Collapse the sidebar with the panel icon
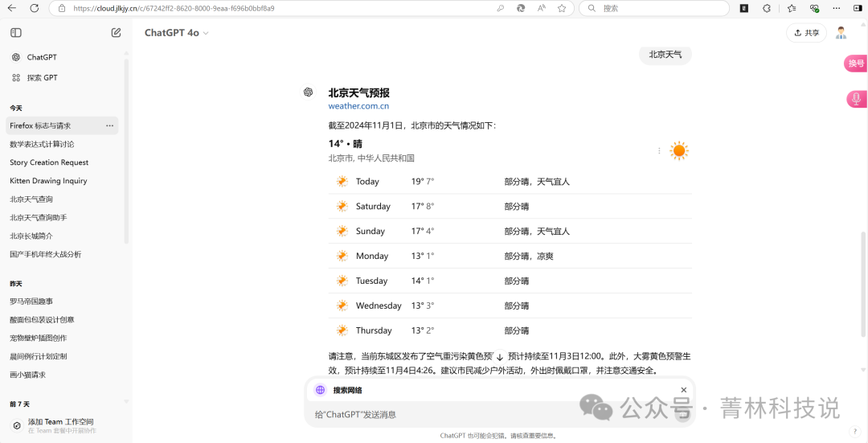The height and width of the screenshot is (443, 868). click(x=16, y=33)
